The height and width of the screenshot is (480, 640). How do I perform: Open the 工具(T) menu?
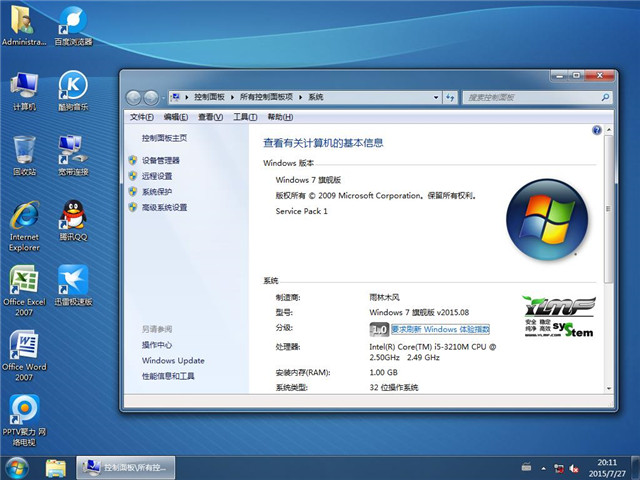point(245,117)
